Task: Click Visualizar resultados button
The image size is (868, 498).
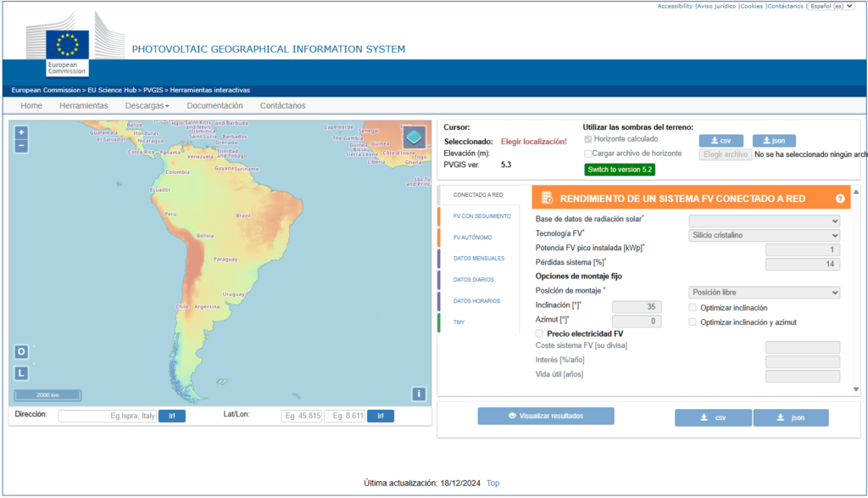Action: click(x=546, y=416)
